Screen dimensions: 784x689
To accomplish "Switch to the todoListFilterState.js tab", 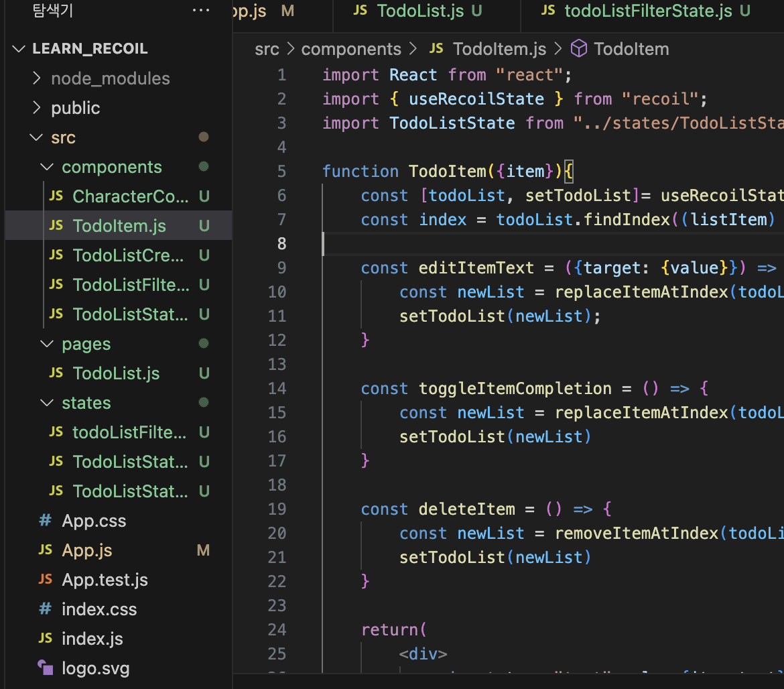I will coord(646,11).
